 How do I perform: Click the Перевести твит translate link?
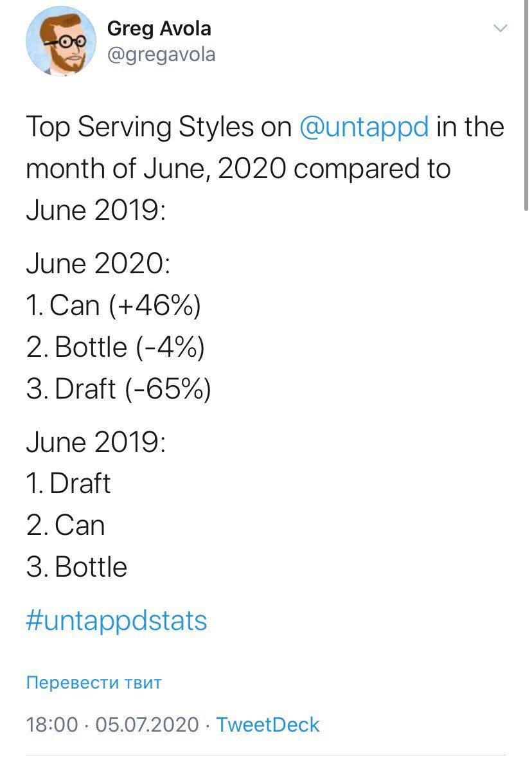[x=94, y=682]
